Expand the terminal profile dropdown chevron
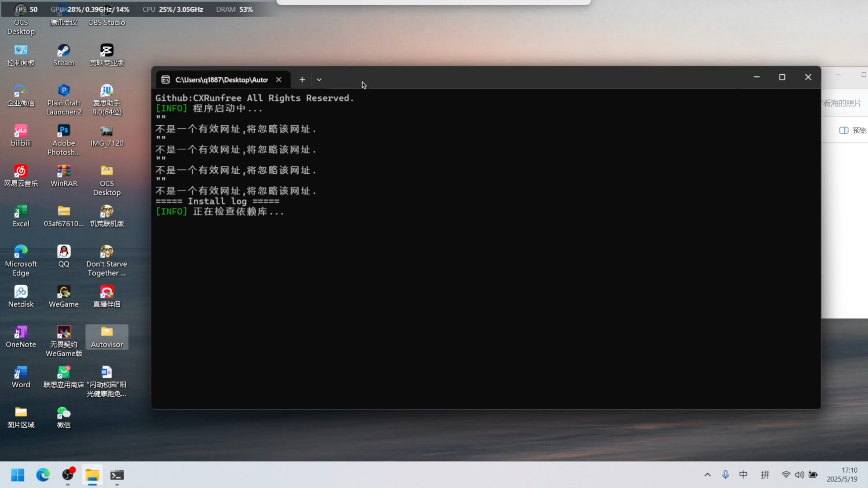Viewport: 868px width, 488px height. tap(319, 80)
